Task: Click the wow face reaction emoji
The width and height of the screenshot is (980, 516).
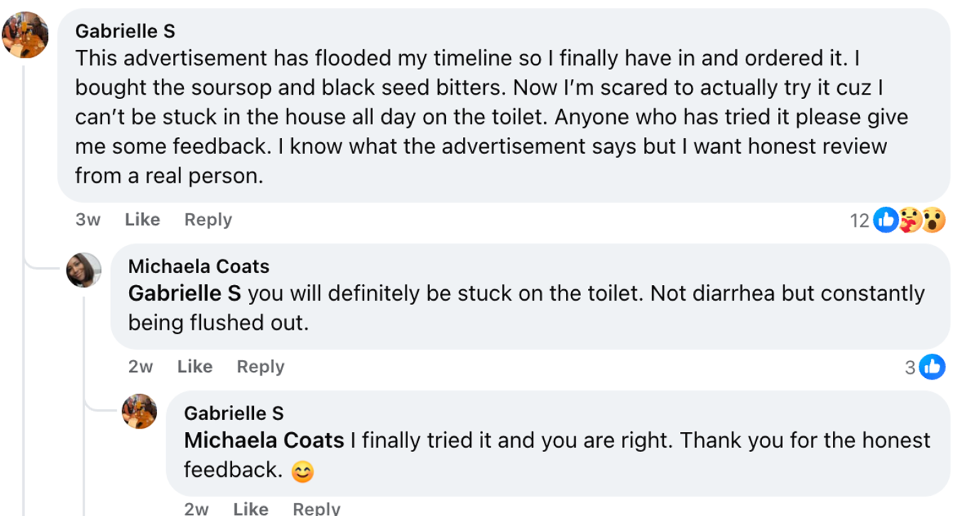Action: [933, 220]
